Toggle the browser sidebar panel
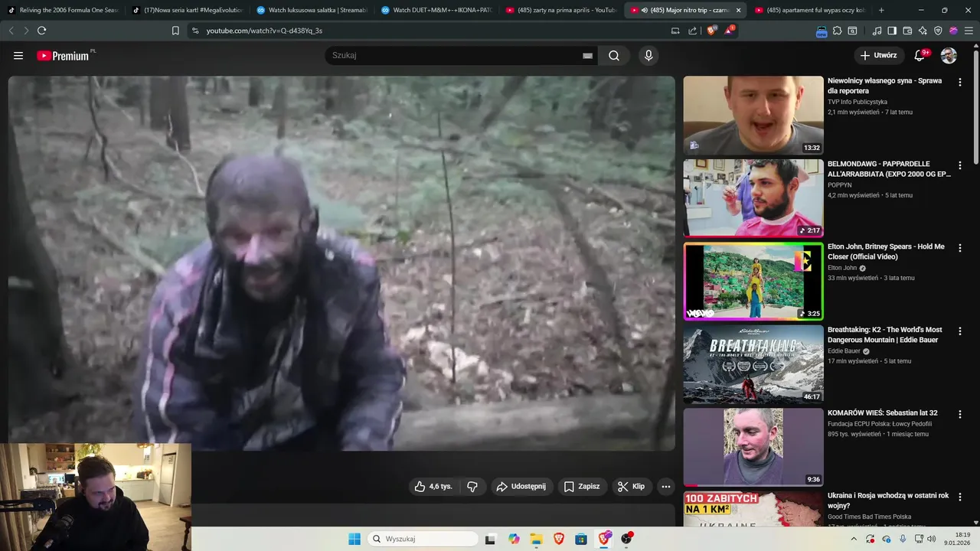The image size is (980, 551). 892,31
